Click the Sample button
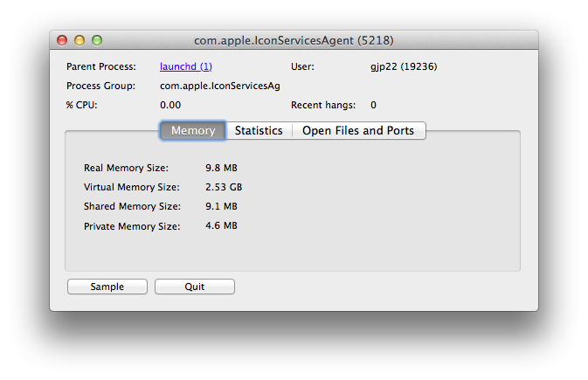588x380 pixels. tap(107, 287)
